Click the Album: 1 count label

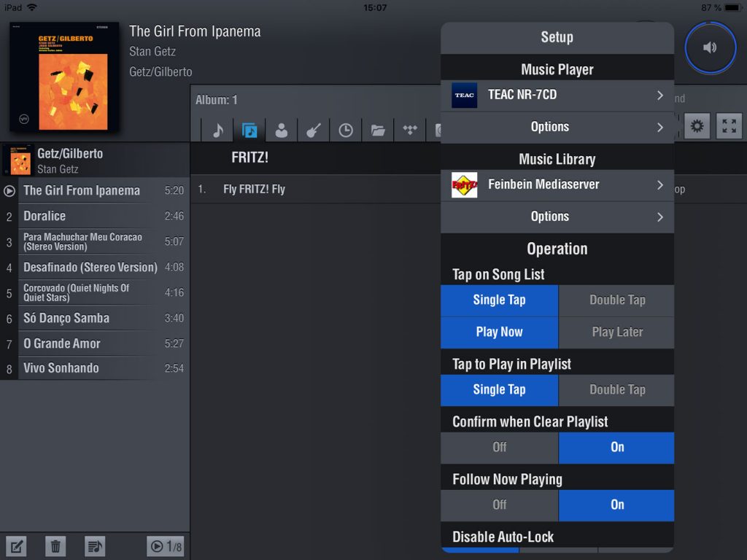(216, 99)
